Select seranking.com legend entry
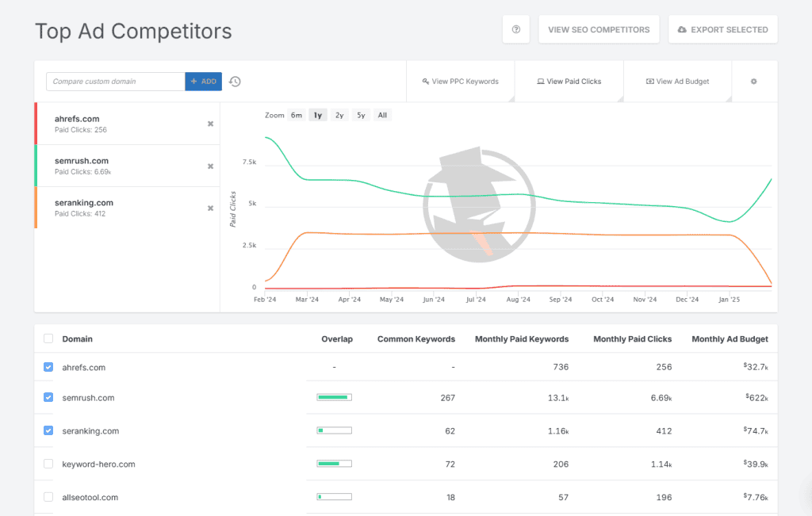Image resolution: width=812 pixels, height=516 pixels. coord(127,208)
